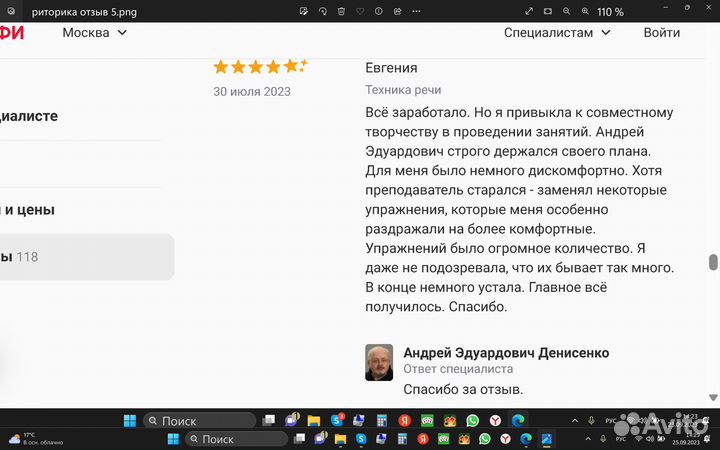The height and width of the screenshot is (450, 720).
Task: Delete the image using the trash icon
Action: (x=341, y=12)
